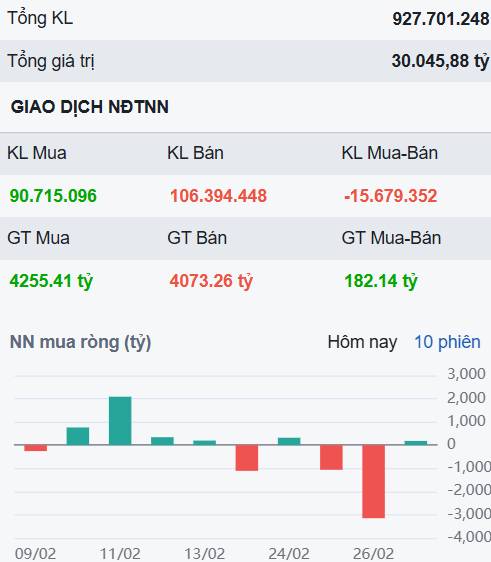Click the last green bar after 26/02
The width and height of the screenshot is (491, 562).
tap(416, 443)
